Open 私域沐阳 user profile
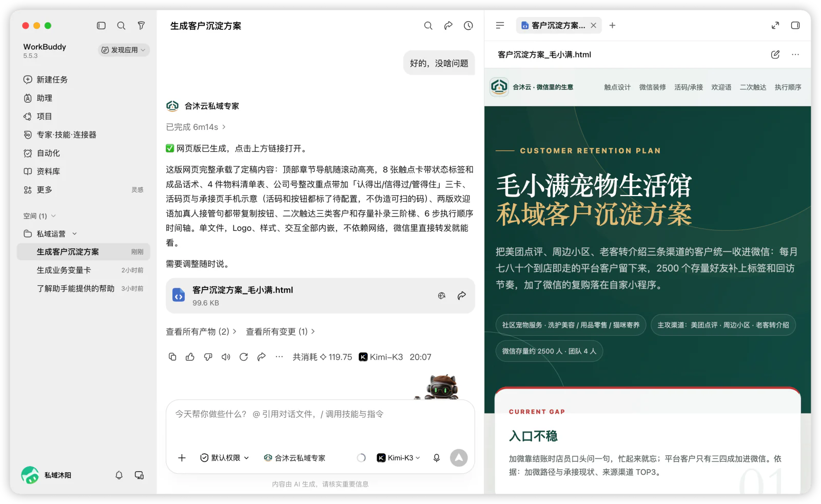The height and width of the screenshot is (504, 821). (47, 475)
